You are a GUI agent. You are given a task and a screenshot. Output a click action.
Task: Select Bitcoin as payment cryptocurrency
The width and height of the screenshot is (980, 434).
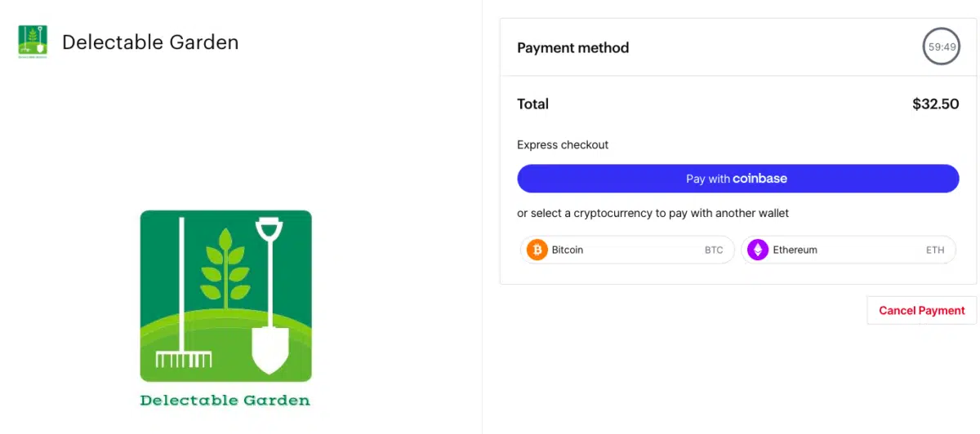click(627, 250)
